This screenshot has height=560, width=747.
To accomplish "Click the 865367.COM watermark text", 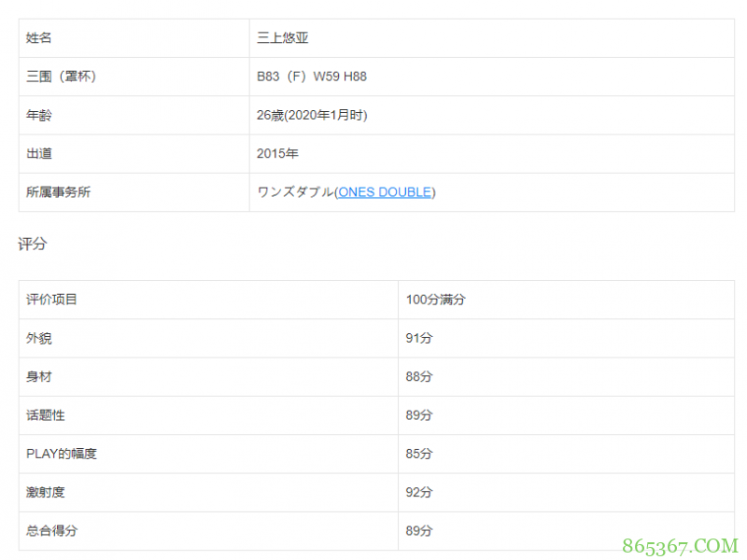I will coord(684,546).
